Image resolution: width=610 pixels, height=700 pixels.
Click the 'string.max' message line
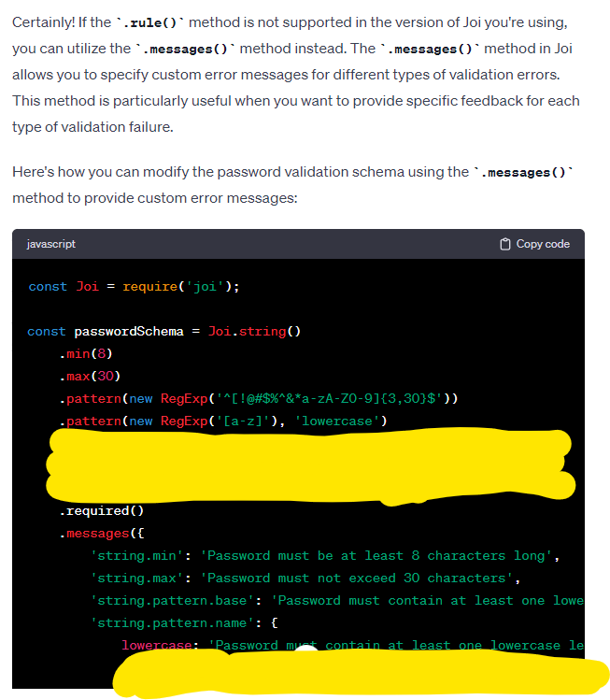pyautogui.click(x=305, y=579)
